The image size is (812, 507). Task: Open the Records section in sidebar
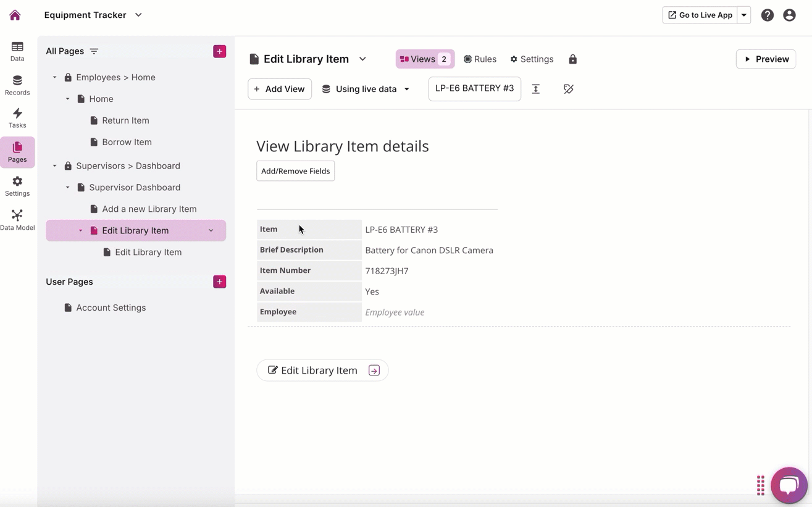[x=17, y=85]
